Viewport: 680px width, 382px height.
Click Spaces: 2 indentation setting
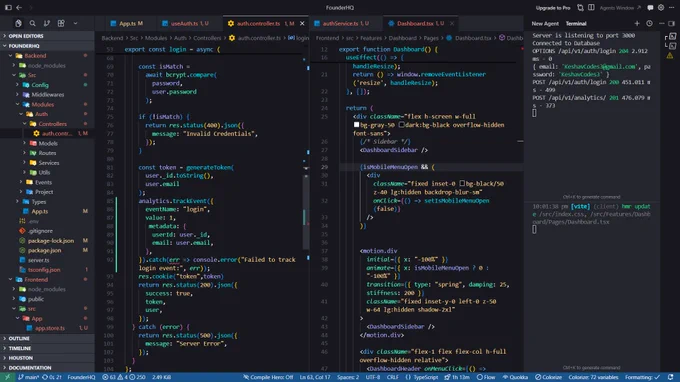[348, 377]
